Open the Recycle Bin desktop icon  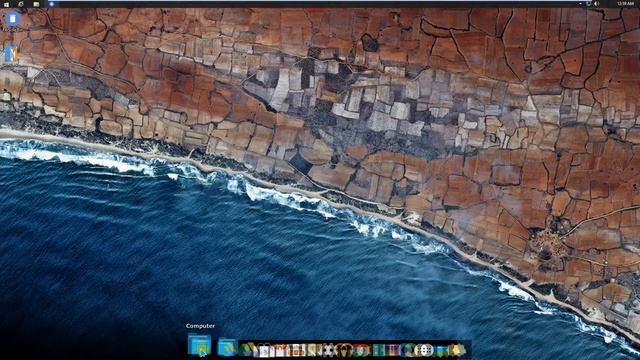point(13,20)
